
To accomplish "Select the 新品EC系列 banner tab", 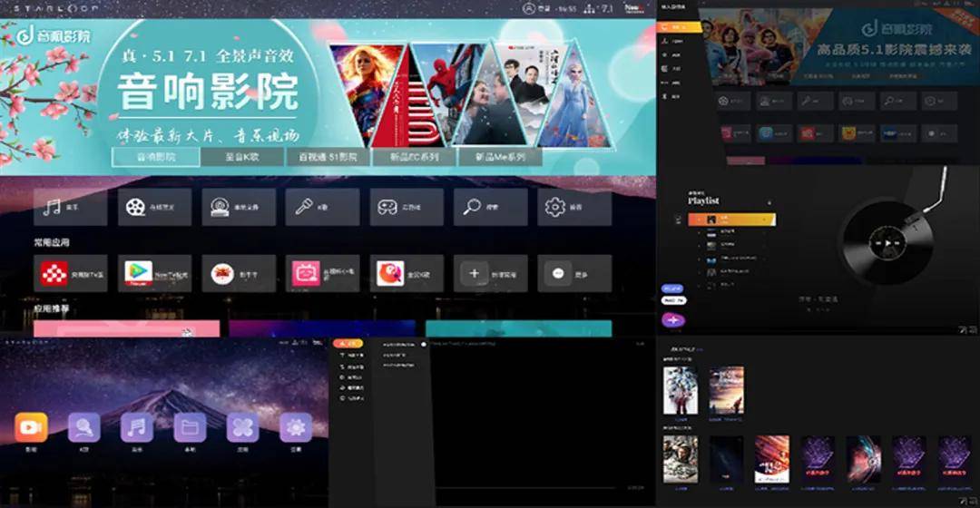I will coord(415,157).
